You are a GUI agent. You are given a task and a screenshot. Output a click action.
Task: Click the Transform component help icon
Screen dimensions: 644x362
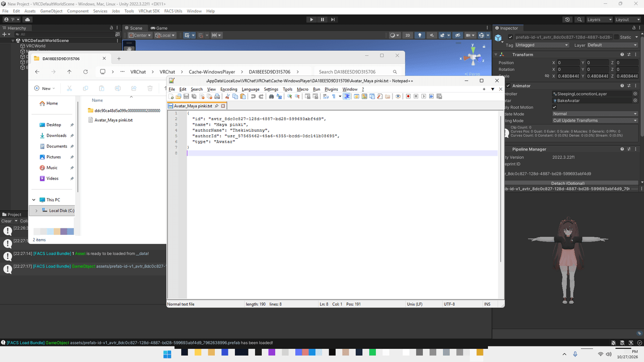click(x=622, y=54)
